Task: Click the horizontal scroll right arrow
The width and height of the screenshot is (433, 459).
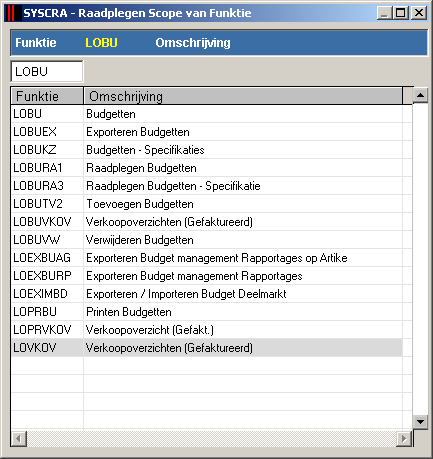Action: click(404, 438)
